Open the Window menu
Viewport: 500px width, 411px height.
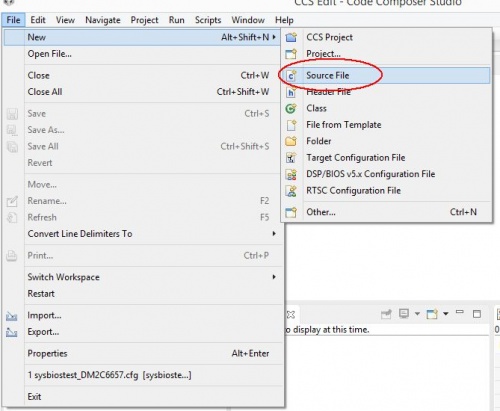click(248, 20)
